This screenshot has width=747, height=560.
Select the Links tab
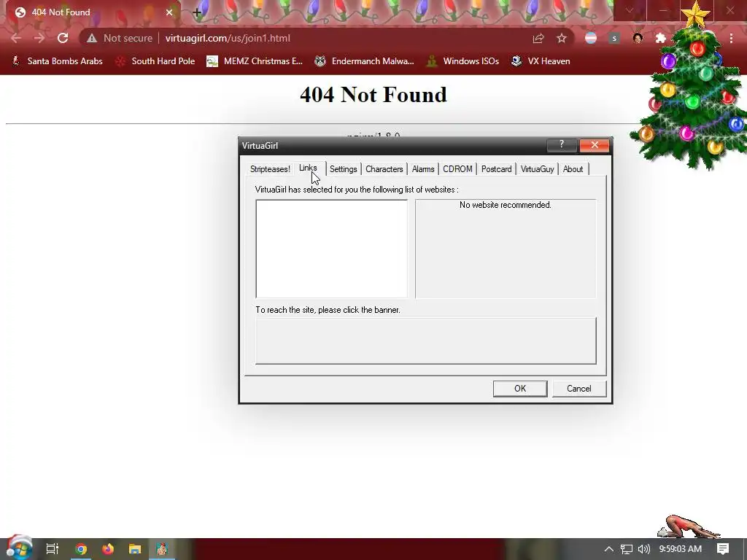pos(308,168)
